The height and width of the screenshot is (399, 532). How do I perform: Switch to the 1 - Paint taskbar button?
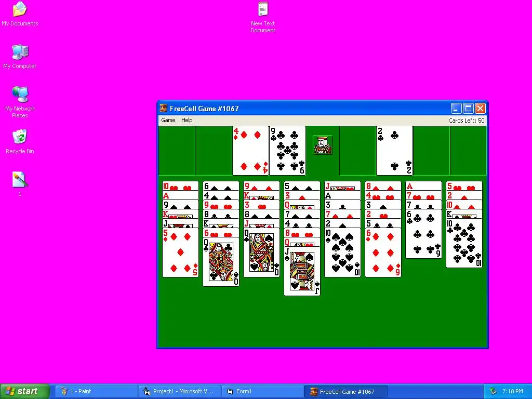[96, 391]
